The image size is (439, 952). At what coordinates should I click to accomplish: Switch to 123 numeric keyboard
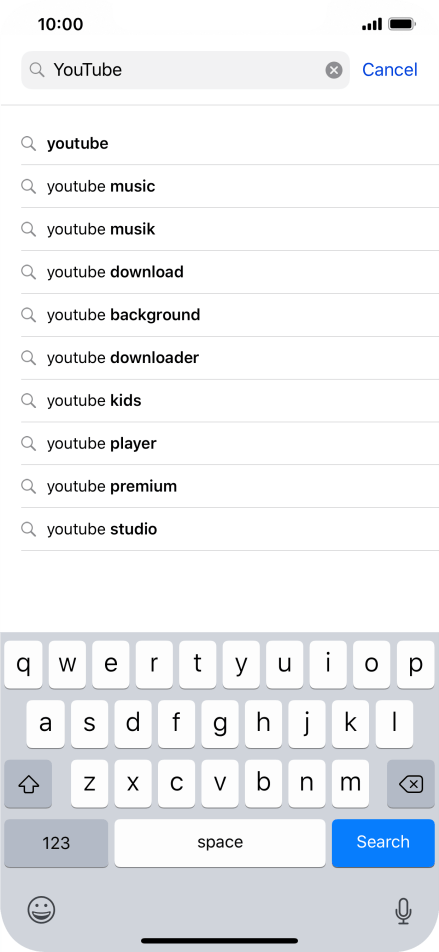[x=56, y=843]
